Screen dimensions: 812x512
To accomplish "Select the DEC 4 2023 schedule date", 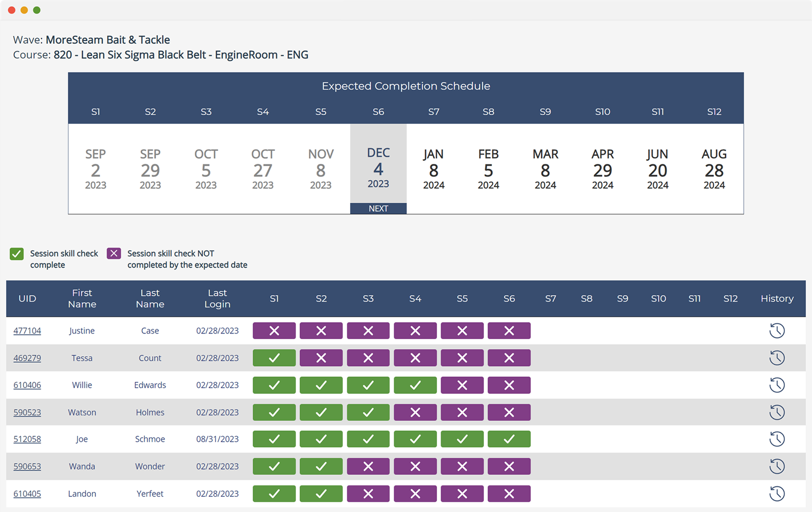I will [378, 168].
